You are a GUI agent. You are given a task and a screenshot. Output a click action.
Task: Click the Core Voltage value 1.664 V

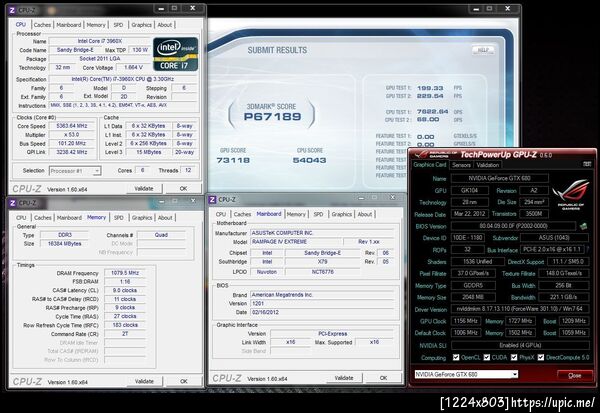(x=134, y=67)
